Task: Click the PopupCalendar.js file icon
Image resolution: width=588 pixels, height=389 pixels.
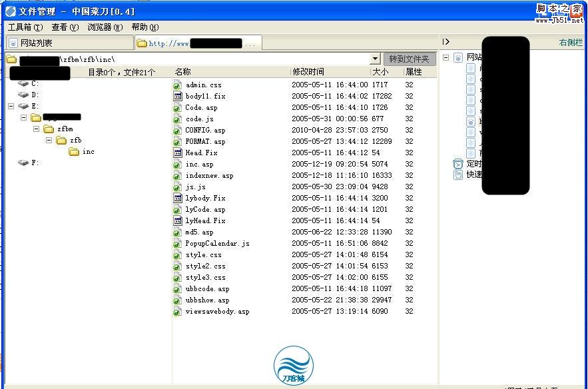Action: [177, 243]
